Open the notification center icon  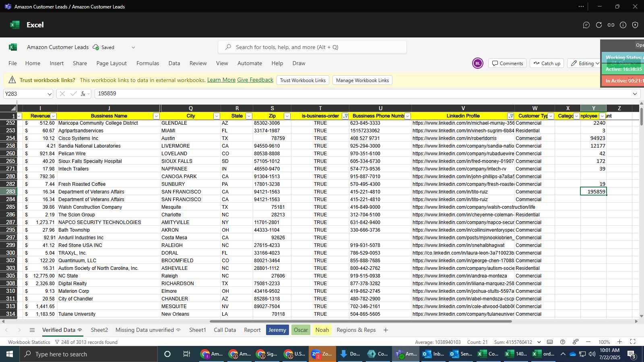pos(632,354)
